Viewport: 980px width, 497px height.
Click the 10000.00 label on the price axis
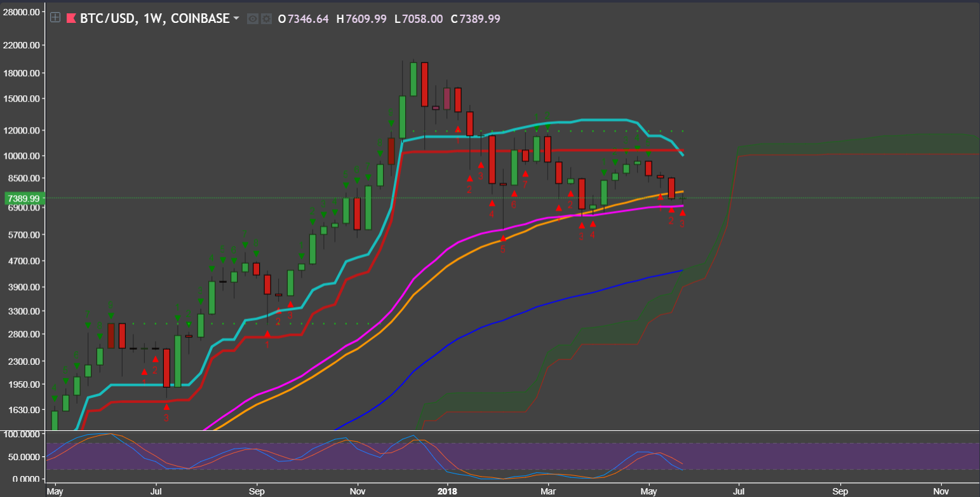[23, 156]
